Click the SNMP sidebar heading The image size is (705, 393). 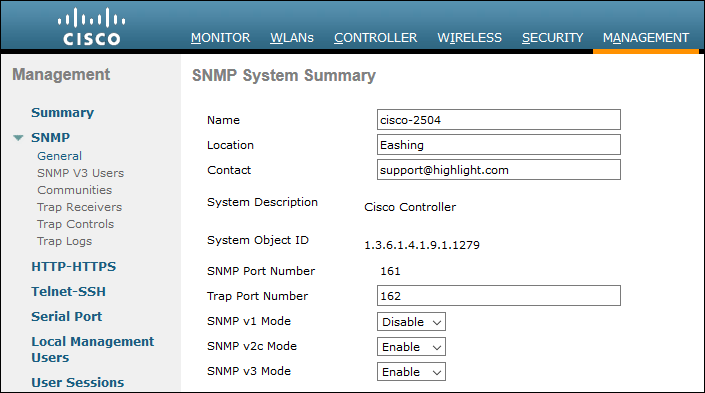pos(50,138)
